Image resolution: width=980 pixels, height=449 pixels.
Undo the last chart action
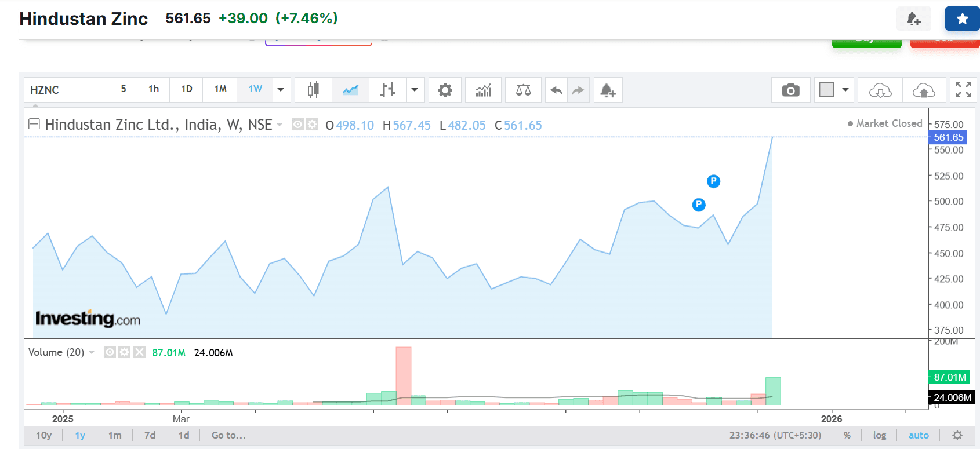point(556,90)
